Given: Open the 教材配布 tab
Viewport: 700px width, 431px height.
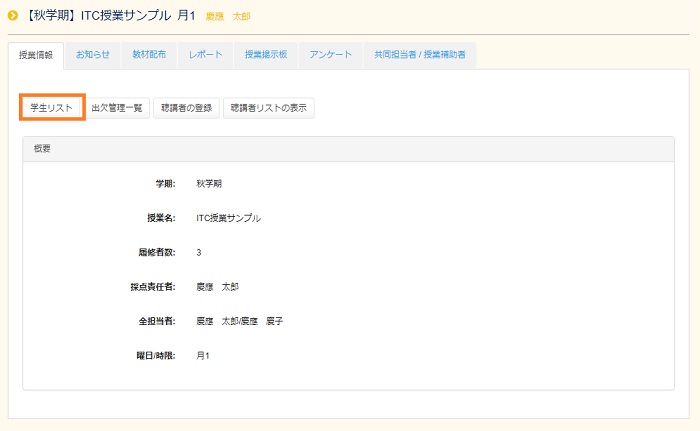Looking at the screenshot, I should pyautogui.click(x=149, y=55).
